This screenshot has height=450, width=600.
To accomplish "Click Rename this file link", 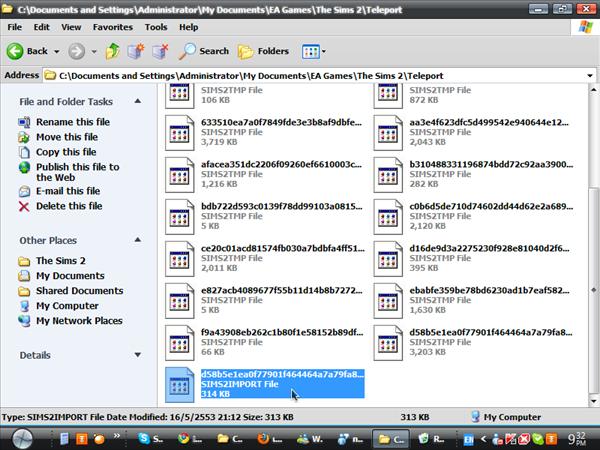I will [x=73, y=122].
